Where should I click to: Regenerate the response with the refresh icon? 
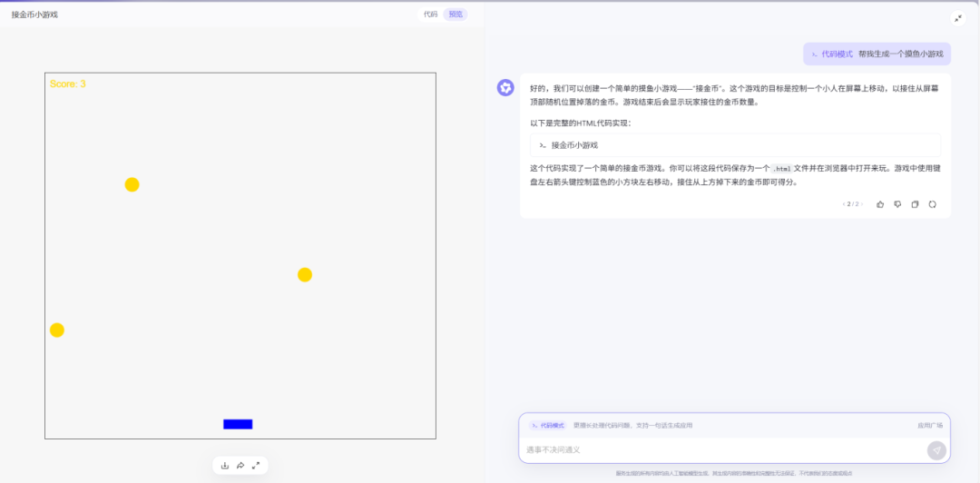click(x=933, y=204)
